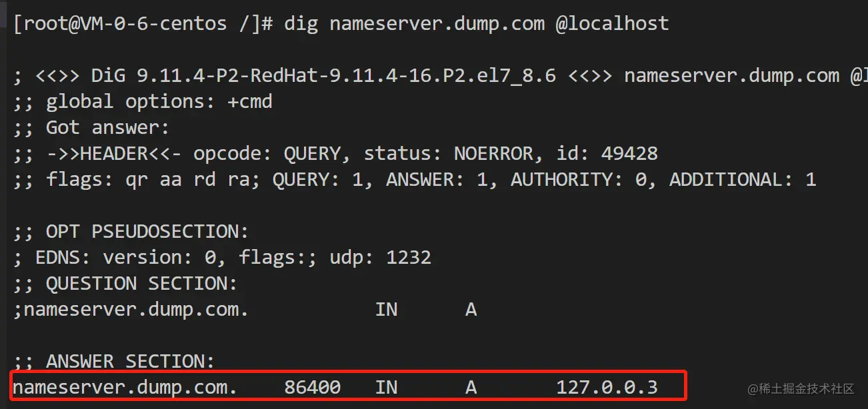Select the TTL value 86400

click(313, 387)
